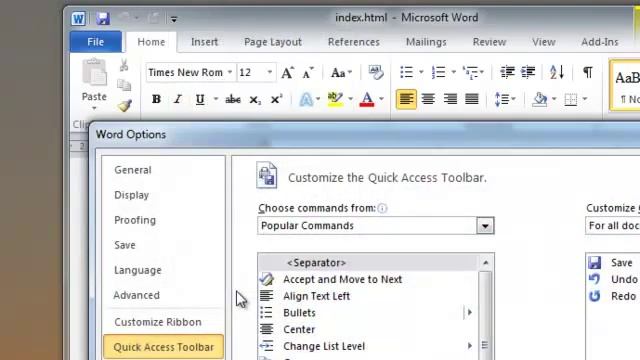Click the Center alignment icon in ribbon
This screenshot has height=360, width=640.
(x=428, y=99)
